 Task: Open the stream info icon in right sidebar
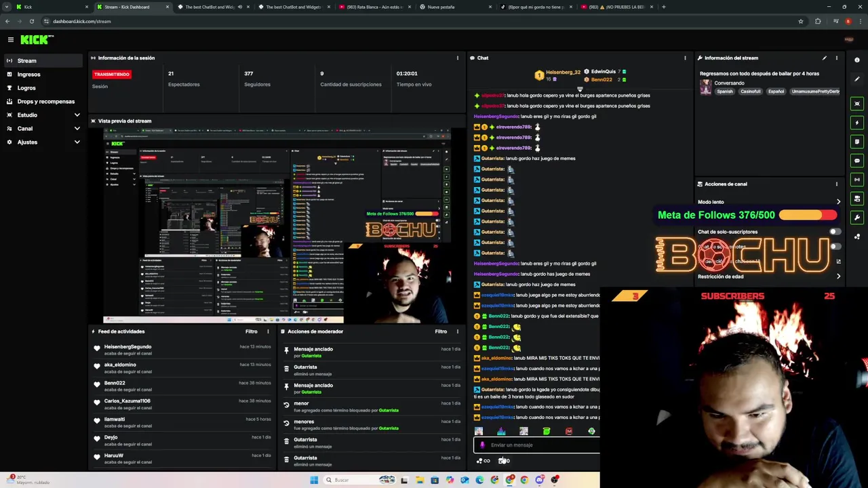point(857,60)
